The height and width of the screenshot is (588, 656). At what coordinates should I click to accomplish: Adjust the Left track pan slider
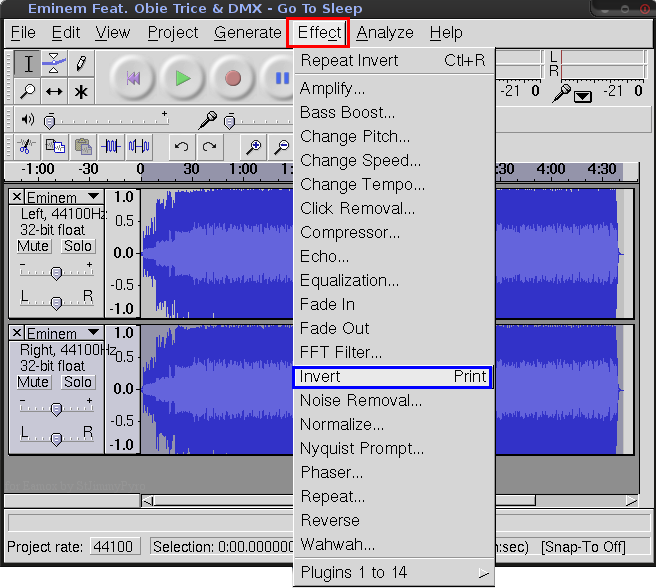click(56, 302)
